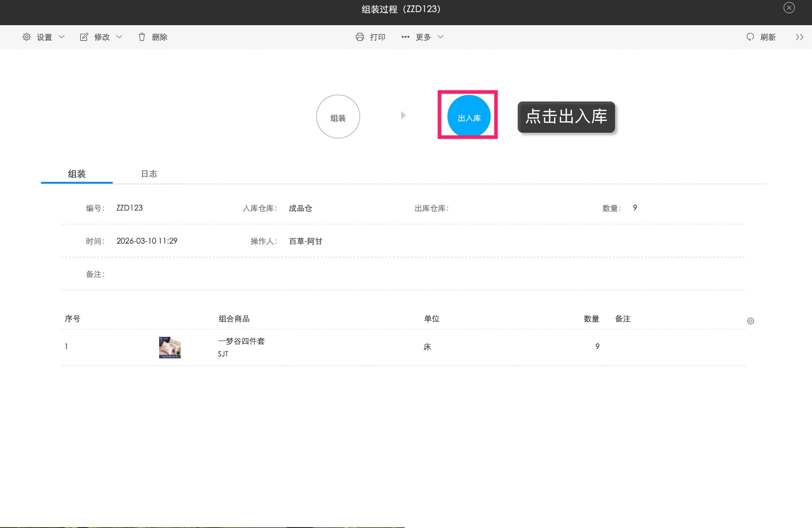Open the table column settings gear
Viewport: 812px width, 528px height.
751,321
